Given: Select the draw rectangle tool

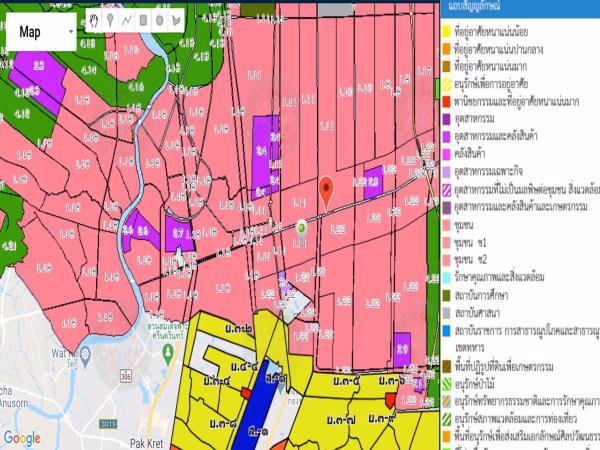Looking at the screenshot, I should click(143, 20).
